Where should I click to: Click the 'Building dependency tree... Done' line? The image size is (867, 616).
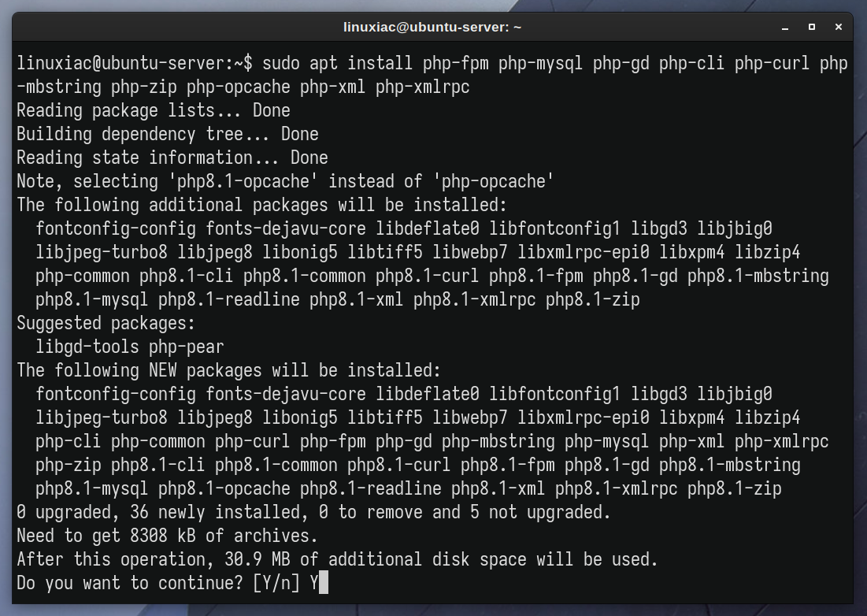[168, 135]
